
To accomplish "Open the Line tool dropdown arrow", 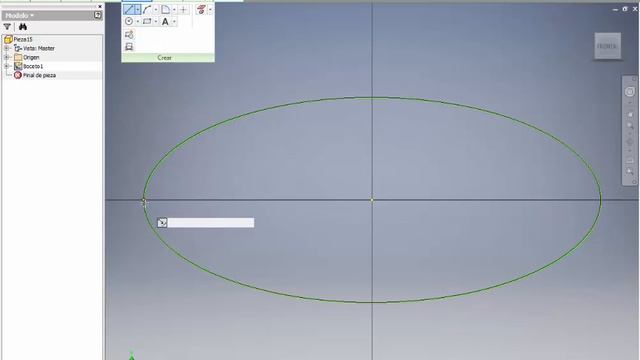I will pyautogui.click(x=138, y=9).
